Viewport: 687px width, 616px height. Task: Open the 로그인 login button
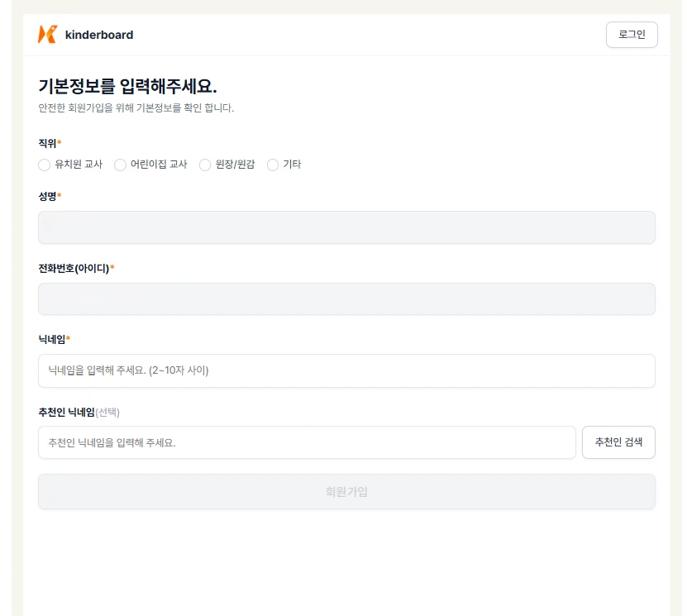[632, 35]
